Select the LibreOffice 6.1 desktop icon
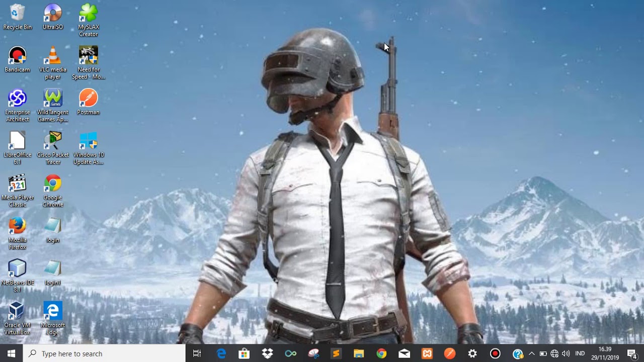Image resolution: width=644 pixels, height=362 pixels. coord(17,148)
